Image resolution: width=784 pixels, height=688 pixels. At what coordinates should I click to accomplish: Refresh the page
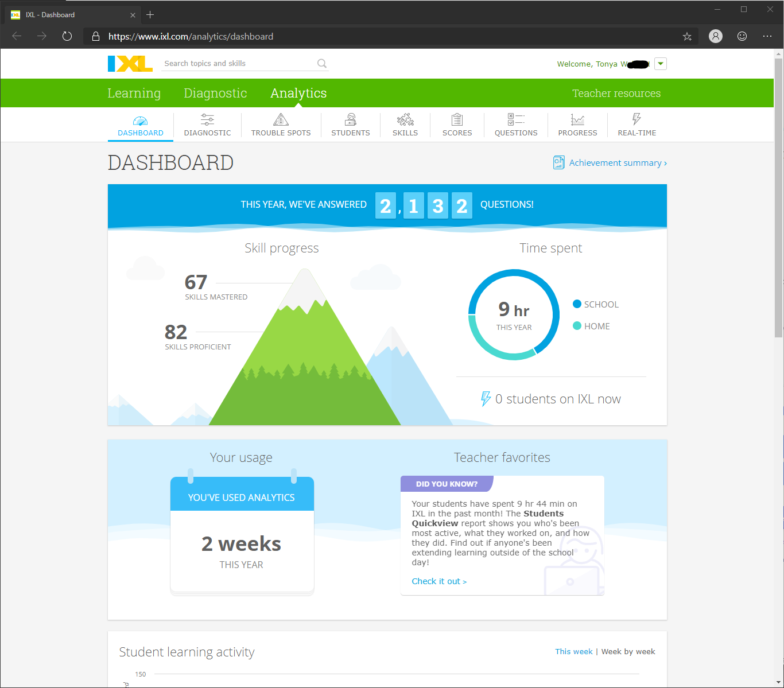coord(67,36)
